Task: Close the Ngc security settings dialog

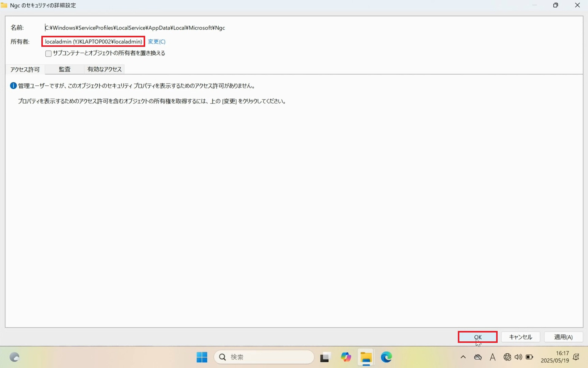Action: [577, 5]
